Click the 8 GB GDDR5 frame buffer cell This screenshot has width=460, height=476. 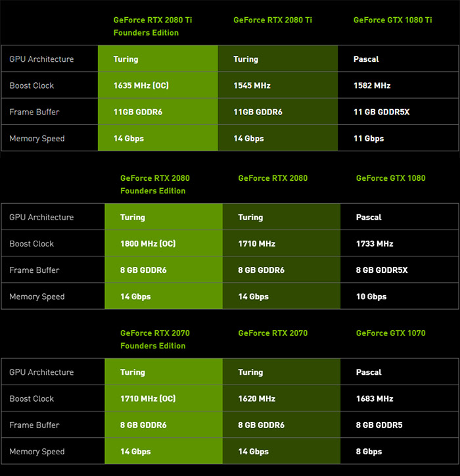pos(379,425)
